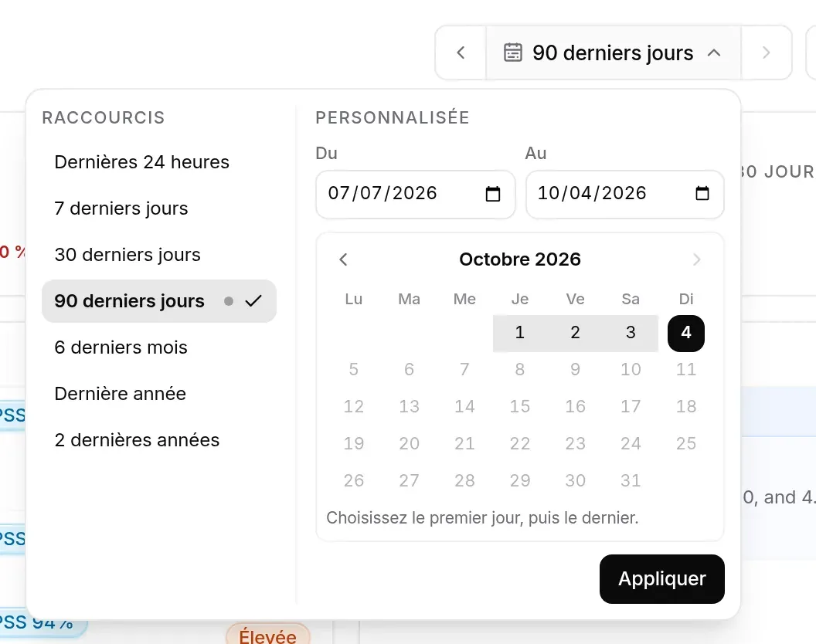The image size is (816, 644).
Task: Click the Lu weekday header
Action: [354, 299]
